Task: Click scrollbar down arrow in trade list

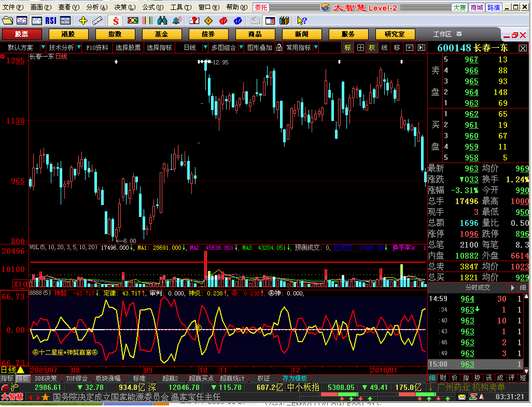Action: (x=526, y=371)
